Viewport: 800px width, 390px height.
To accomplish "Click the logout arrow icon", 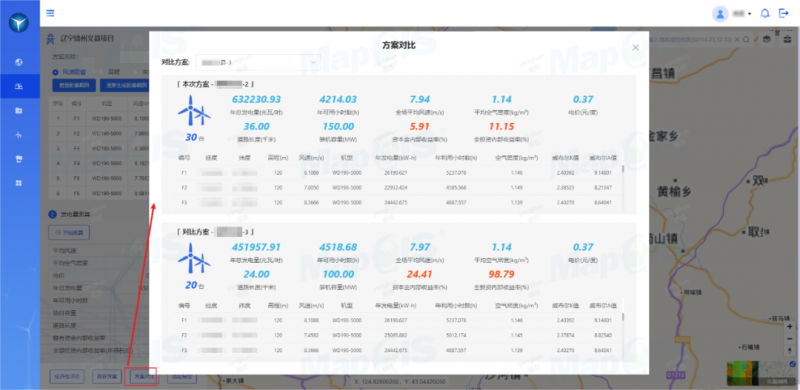I will click(x=784, y=13).
